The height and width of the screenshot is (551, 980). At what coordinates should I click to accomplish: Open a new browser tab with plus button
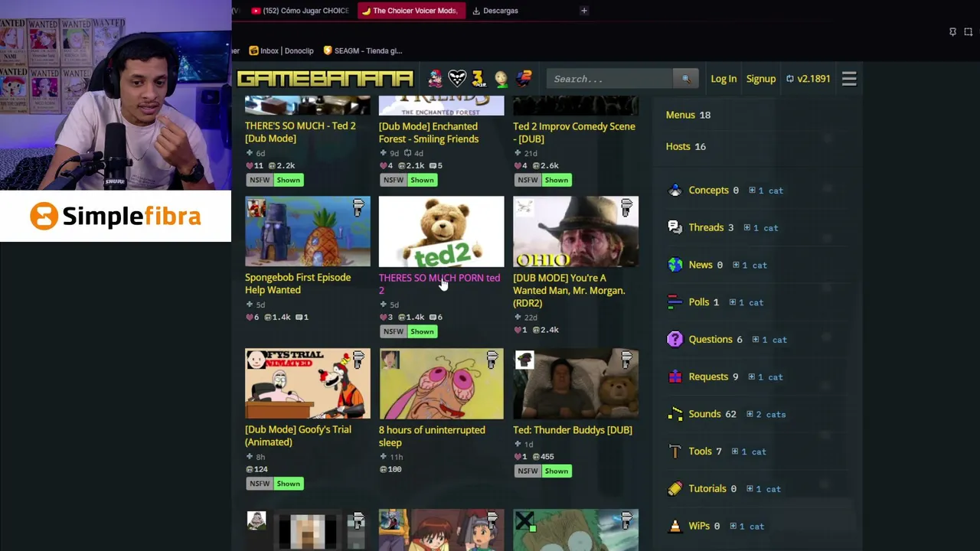click(583, 11)
